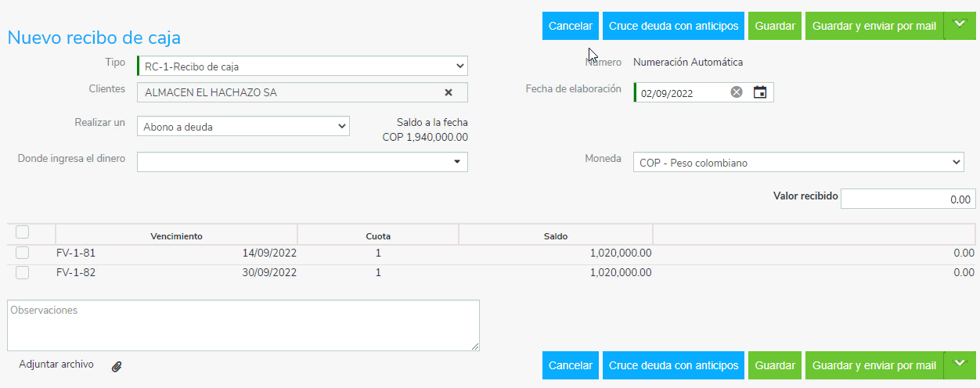Select the Saldo column header

[x=556, y=235]
